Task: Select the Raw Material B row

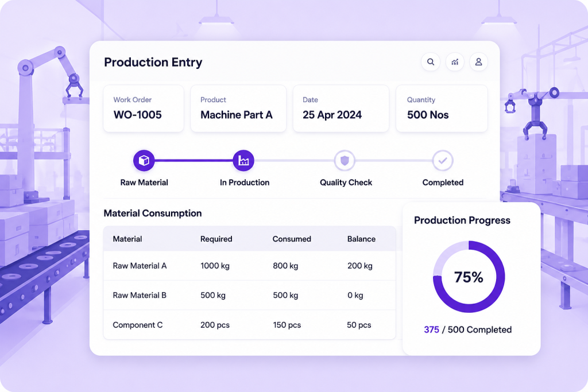Action: point(250,296)
